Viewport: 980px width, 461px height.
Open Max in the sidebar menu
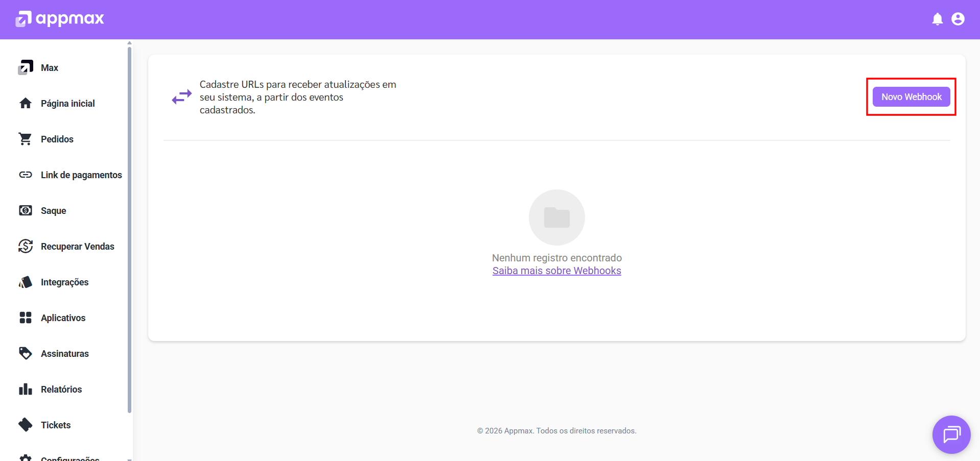click(50, 68)
